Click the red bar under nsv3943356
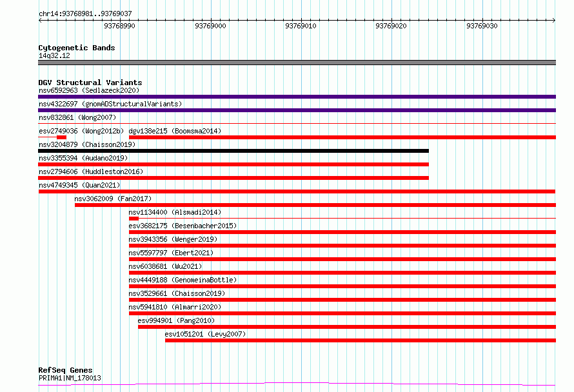 (342, 246)
